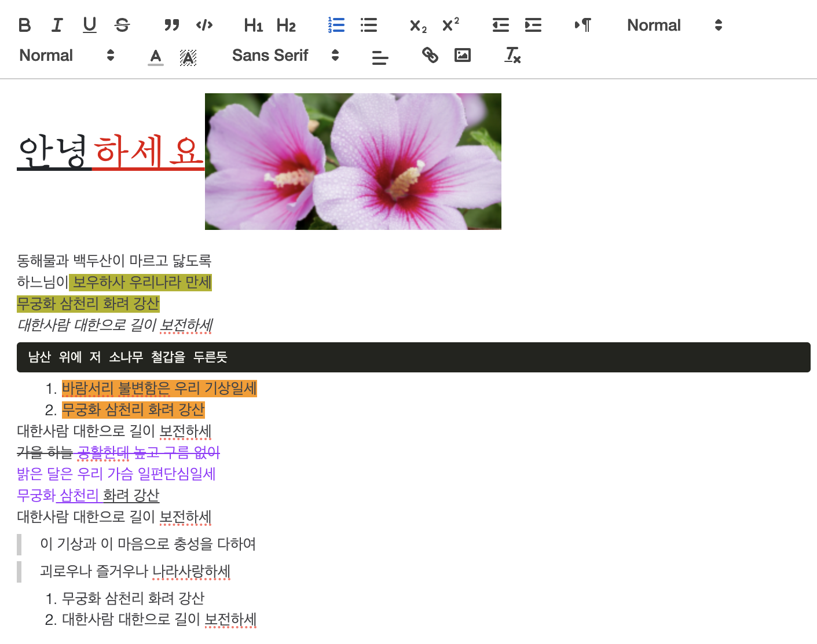This screenshot has width=817, height=644.
Task: Click highlighted text 보우하사 우리나라 만세
Action: 142,282
